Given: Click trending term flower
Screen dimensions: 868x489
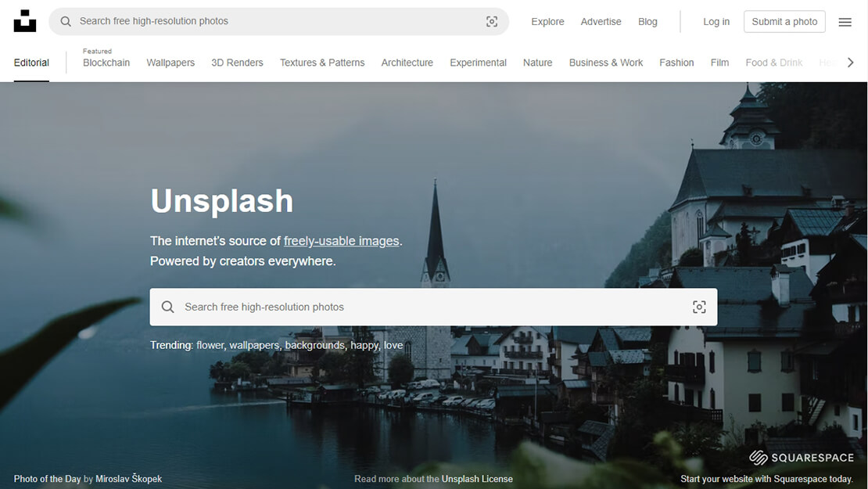Looking at the screenshot, I should coord(210,345).
